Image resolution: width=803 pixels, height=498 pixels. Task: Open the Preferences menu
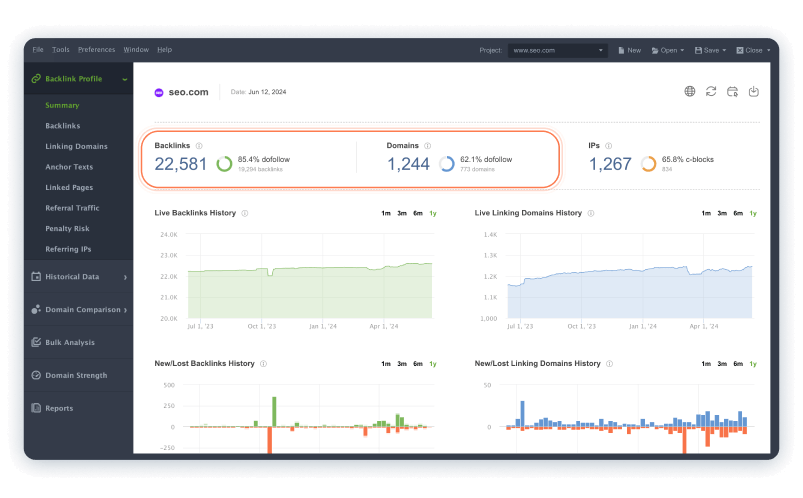point(96,50)
